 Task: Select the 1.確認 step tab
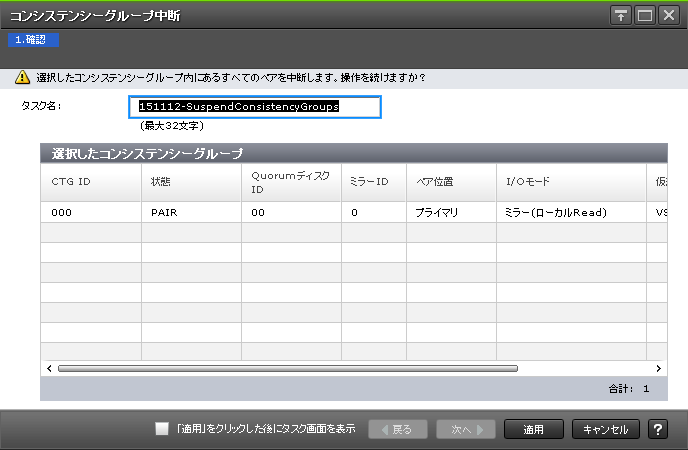tap(34, 40)
